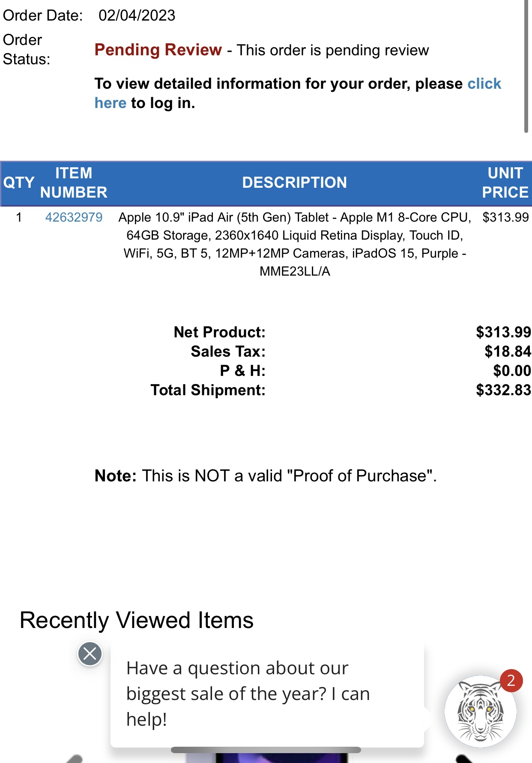This screenshot has width=532, height=763.
Task: Open the tiger chat assistant
Action: click(x=480, y=712)
